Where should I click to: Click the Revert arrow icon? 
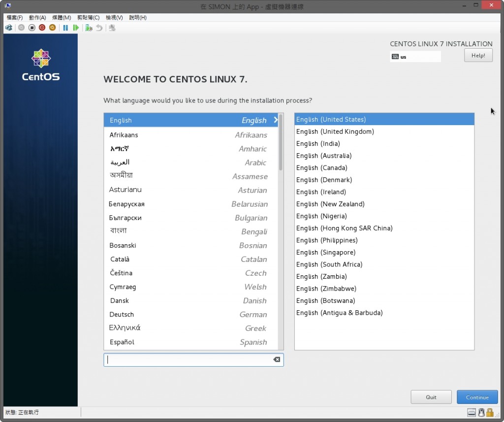tap(99, 28)
